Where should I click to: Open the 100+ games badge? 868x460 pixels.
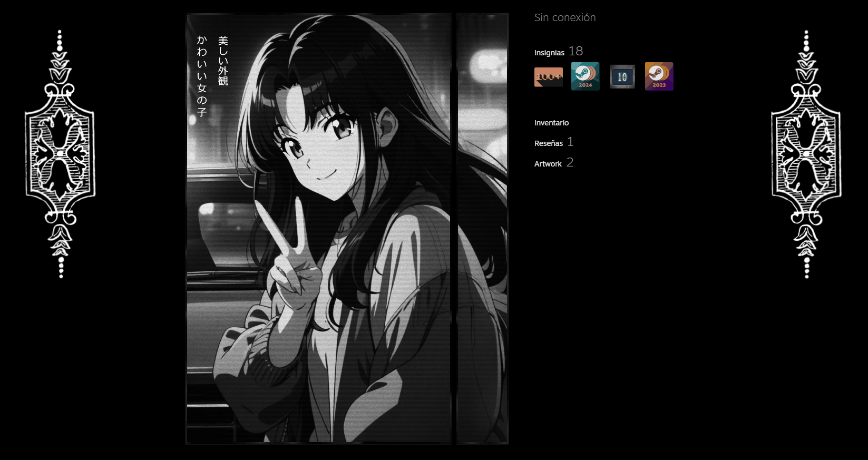pos(548,77)
